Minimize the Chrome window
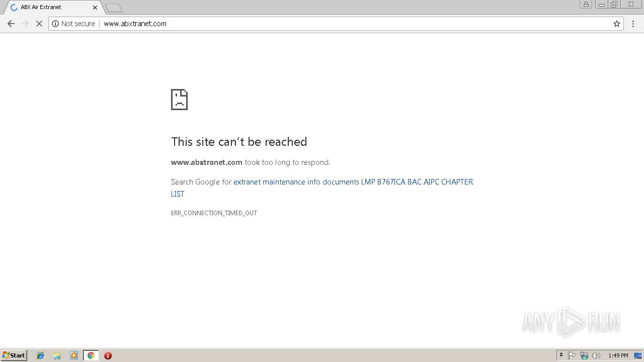The image size is (644, 362). (602, 4)
